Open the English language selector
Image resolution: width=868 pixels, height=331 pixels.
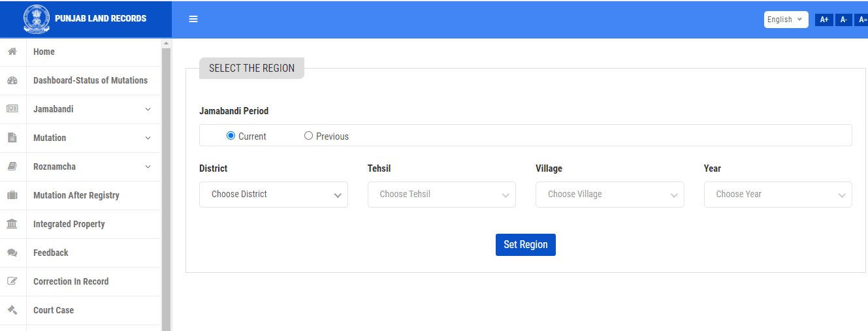(x=786, y=20)
